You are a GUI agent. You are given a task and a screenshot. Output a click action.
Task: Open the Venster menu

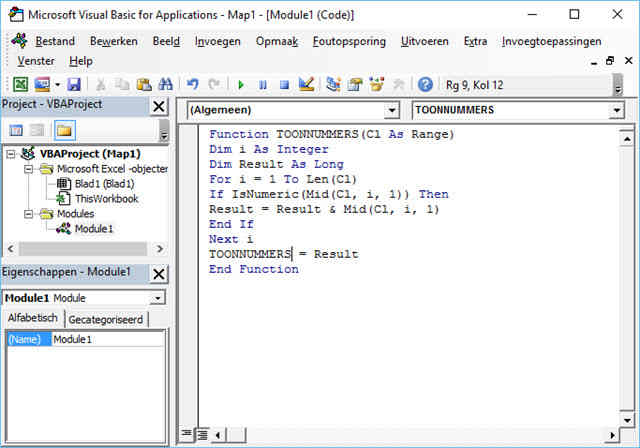pyautogui.click(x=36, y=61)
